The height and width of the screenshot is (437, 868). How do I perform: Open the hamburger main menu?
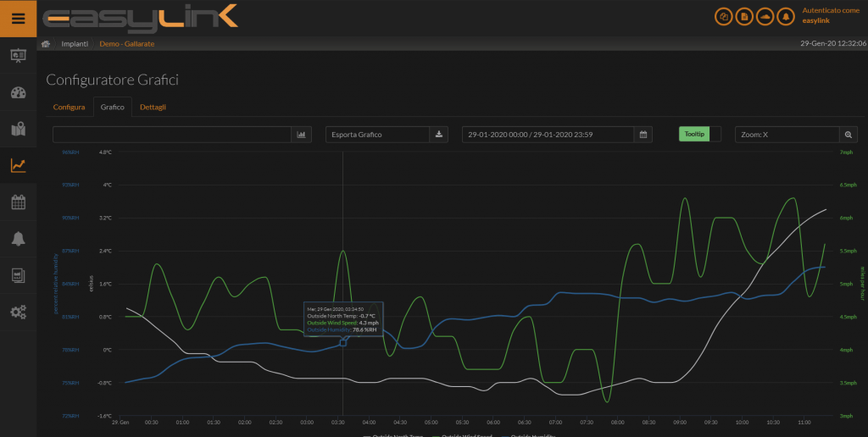point(18,18)
